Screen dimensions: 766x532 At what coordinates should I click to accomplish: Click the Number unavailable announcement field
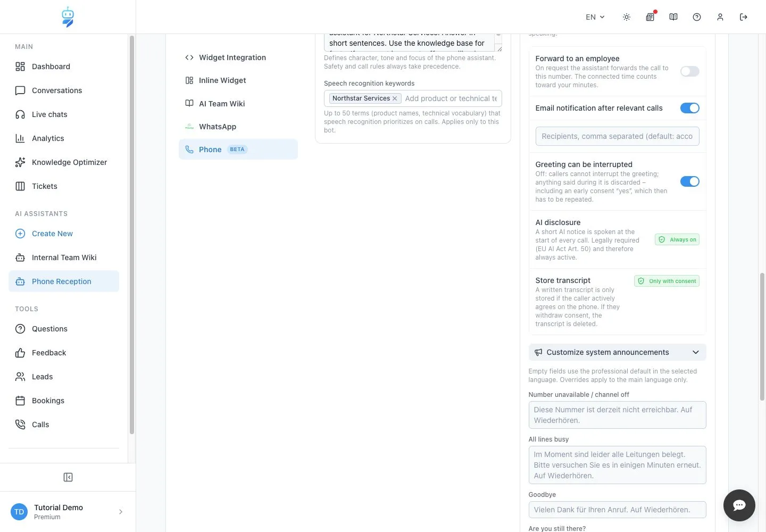pos(617,415)
